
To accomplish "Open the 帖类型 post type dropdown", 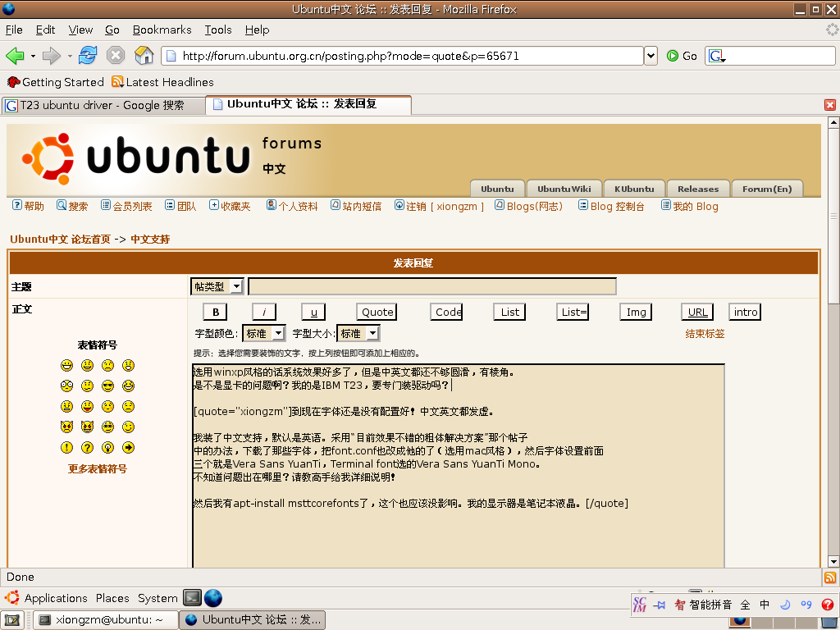I will [x=217, y=286].
